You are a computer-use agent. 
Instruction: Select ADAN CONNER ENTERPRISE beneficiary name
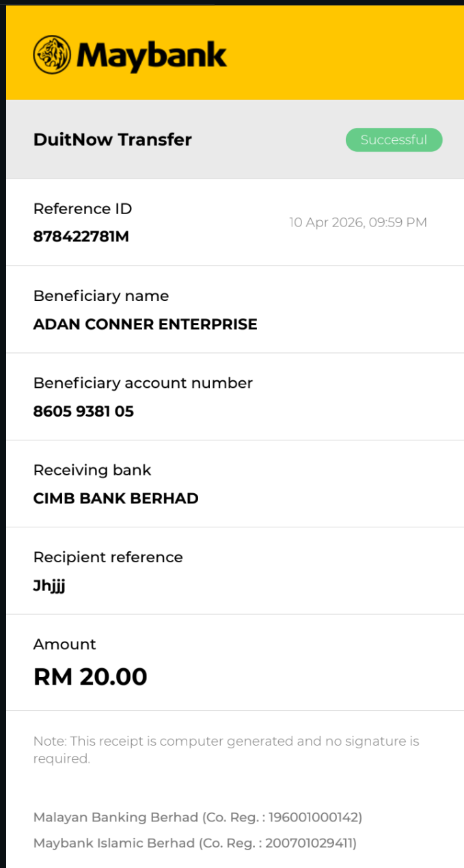pos(145,324)
